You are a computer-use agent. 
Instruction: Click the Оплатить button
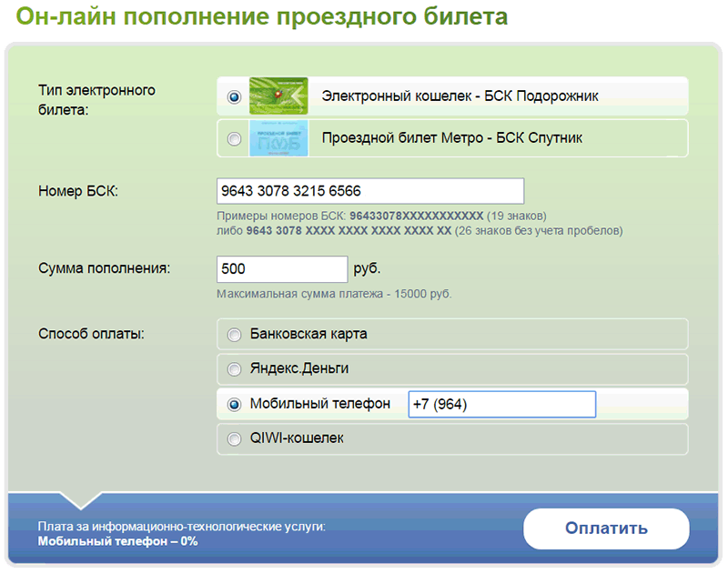point(606,529)
